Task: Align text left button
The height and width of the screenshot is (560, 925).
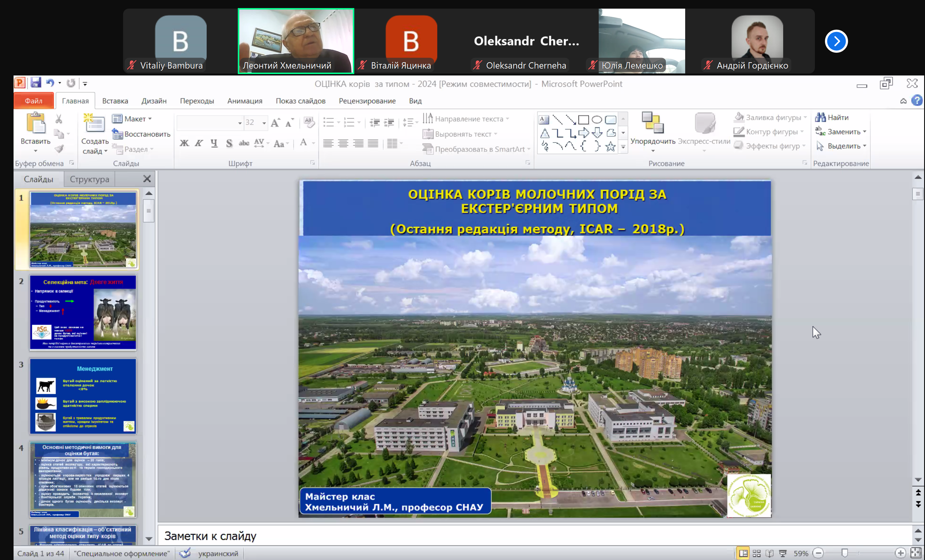Action: [328, 143]
